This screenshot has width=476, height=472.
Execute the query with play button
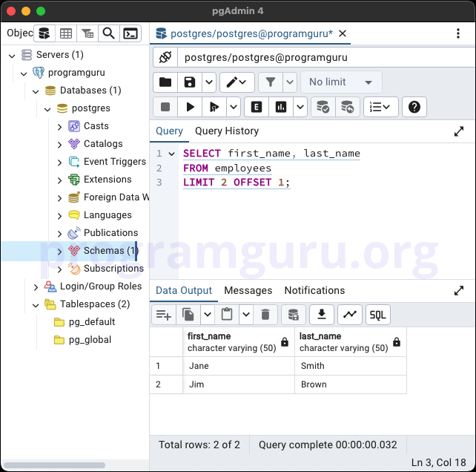(190, 107)
